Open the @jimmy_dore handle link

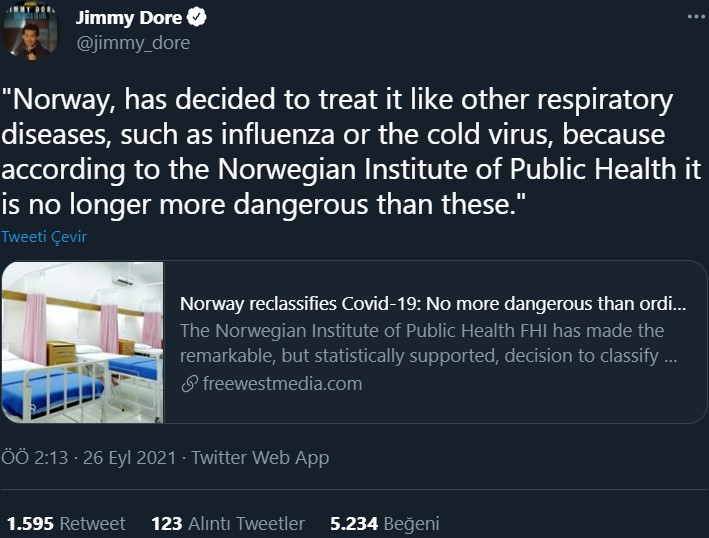[x=133, y=43]
